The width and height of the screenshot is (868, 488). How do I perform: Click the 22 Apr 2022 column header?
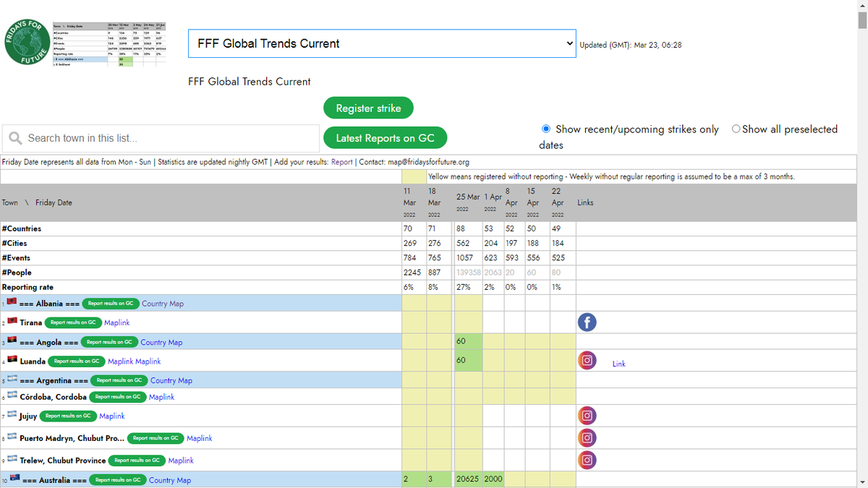click(x=561, y=202)
